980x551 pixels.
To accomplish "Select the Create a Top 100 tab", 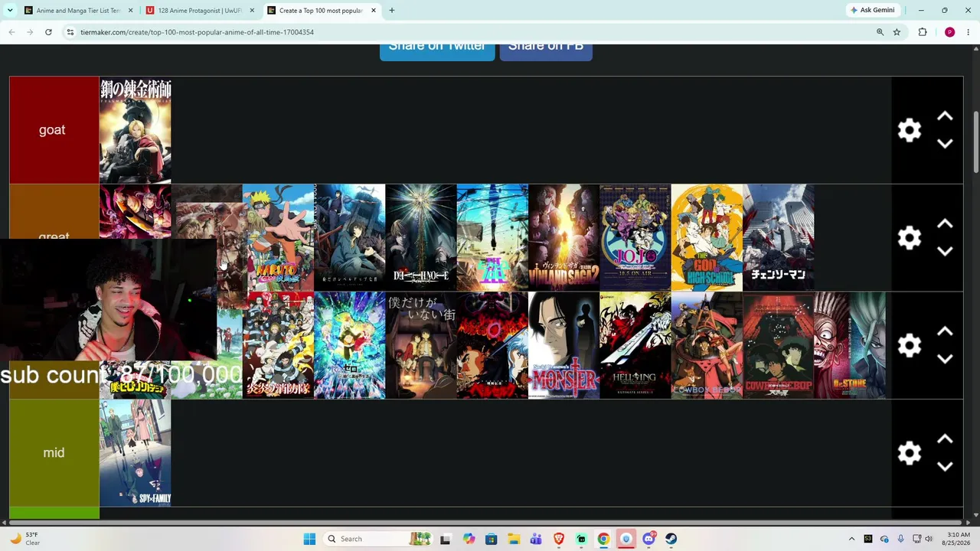I will (x=322, y=11).
